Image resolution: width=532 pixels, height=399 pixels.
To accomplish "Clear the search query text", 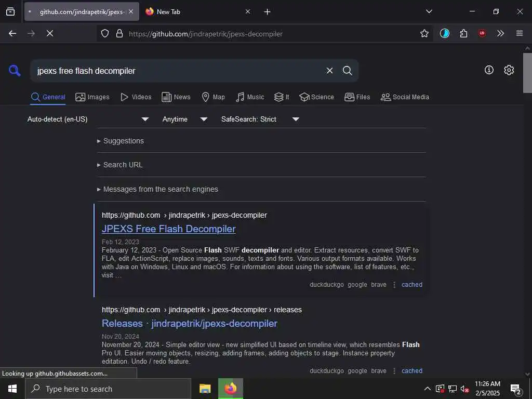I will [x=329, y=71].
